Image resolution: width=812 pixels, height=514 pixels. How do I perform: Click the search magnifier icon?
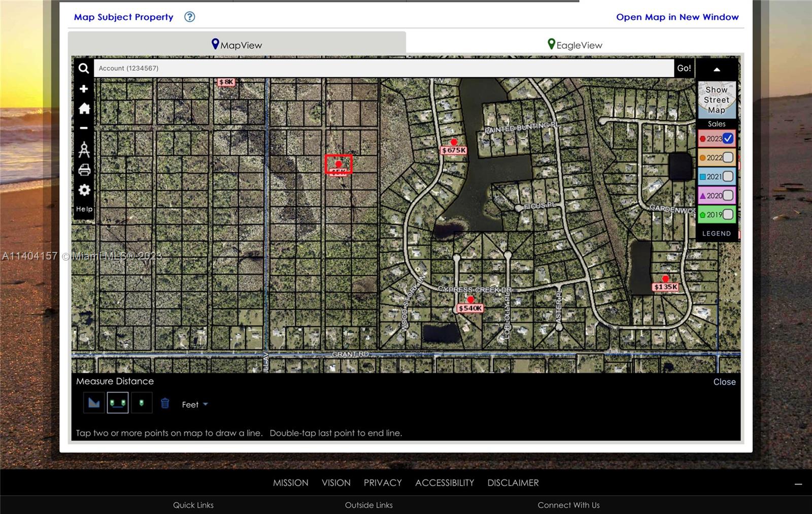[84, 68]
